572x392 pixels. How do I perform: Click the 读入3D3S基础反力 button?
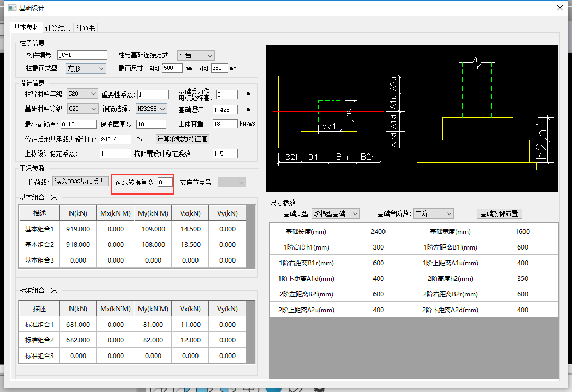pos(80,182)
